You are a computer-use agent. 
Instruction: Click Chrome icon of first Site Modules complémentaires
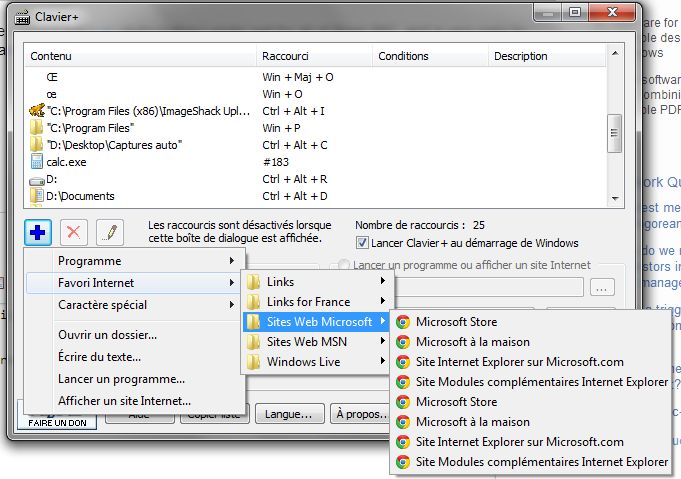tap(403, 382)
